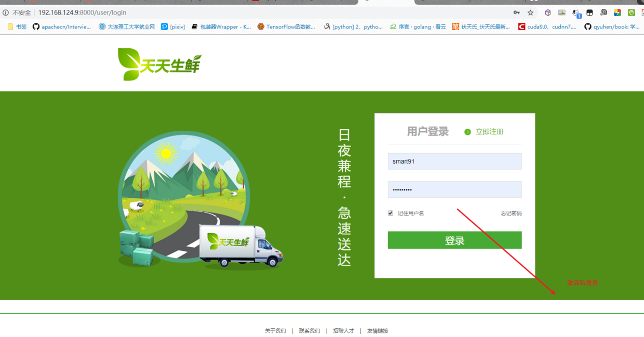
Task: Click the green arrow icon beside 立即注册
Action: (x=467, y=132)
